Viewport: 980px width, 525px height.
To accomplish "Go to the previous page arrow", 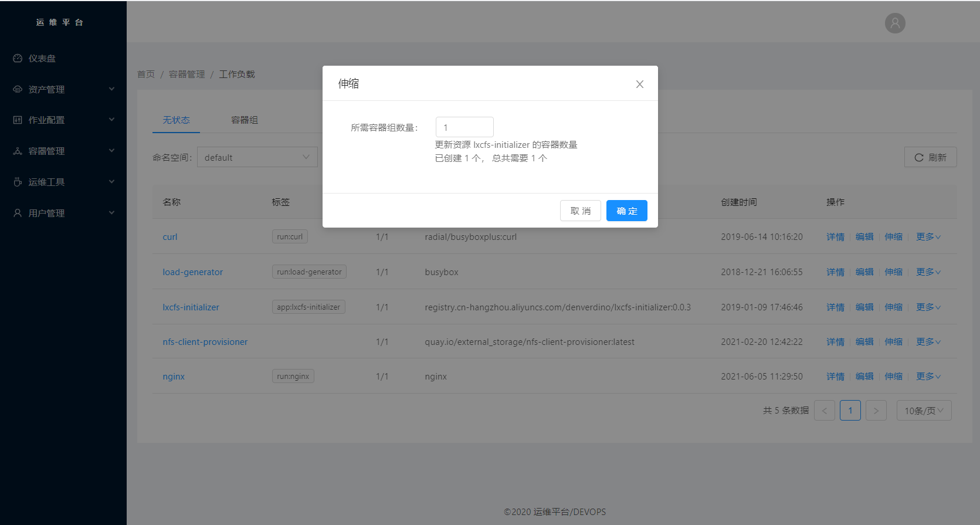I will [x=825, y=411].
